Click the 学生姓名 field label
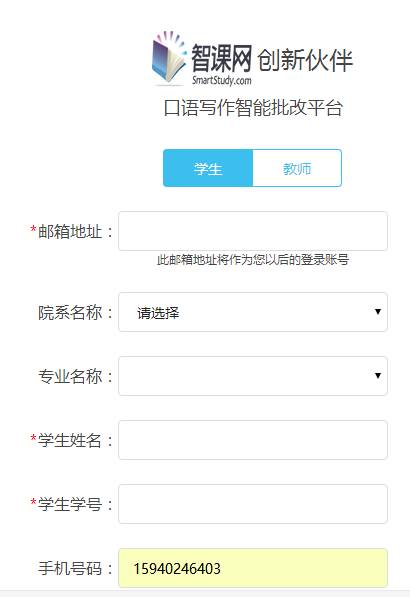 coord(72,441)
